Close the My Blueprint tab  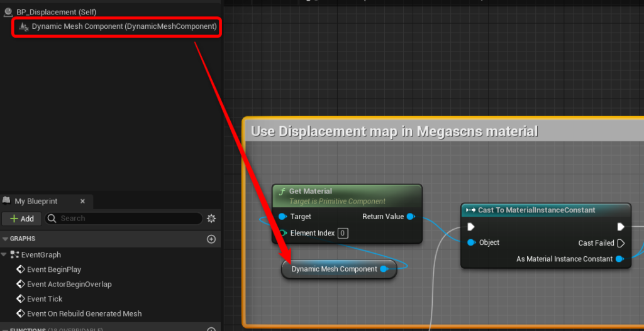coord(82,202)
